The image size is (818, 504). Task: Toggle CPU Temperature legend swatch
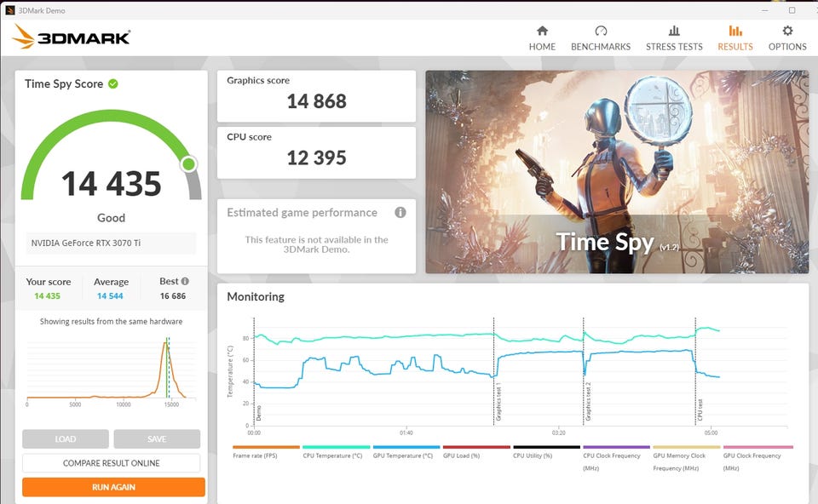point(336,447)
